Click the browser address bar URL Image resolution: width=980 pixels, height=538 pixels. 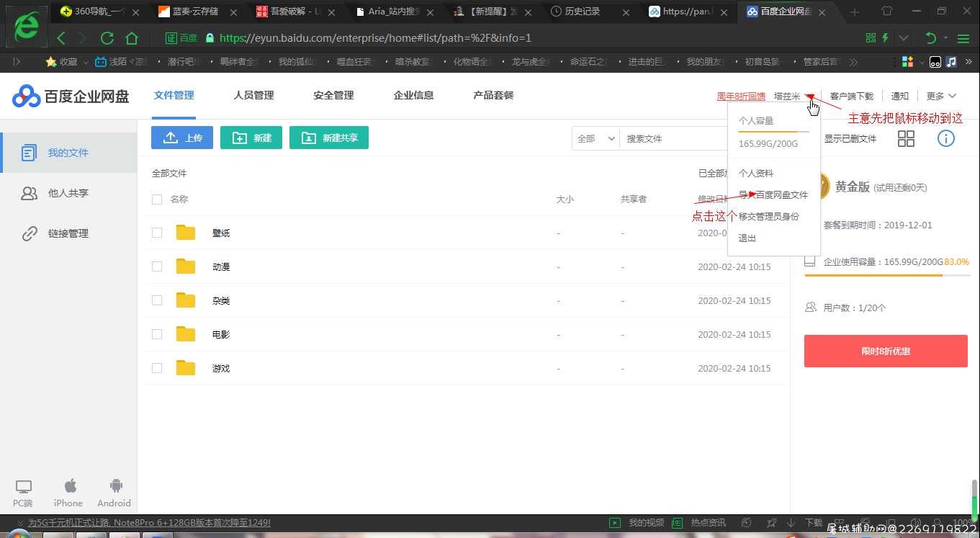pyautogui.click(x=375, y=38)
